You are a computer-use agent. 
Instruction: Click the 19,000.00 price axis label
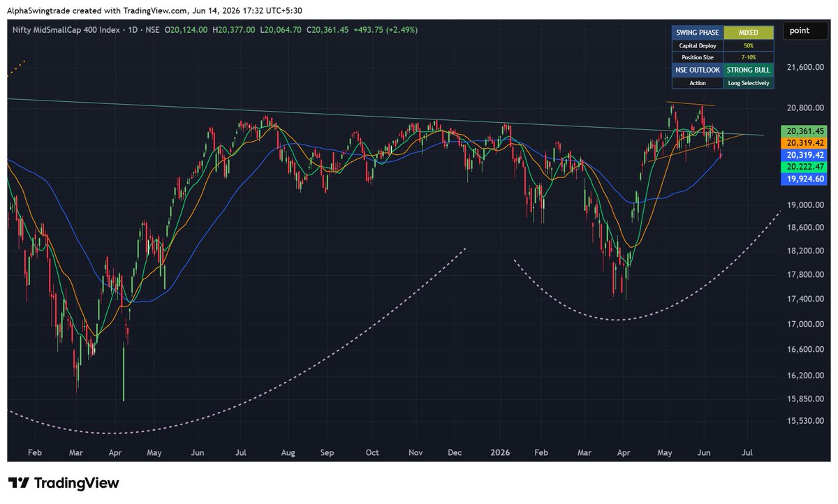[805, 205]
